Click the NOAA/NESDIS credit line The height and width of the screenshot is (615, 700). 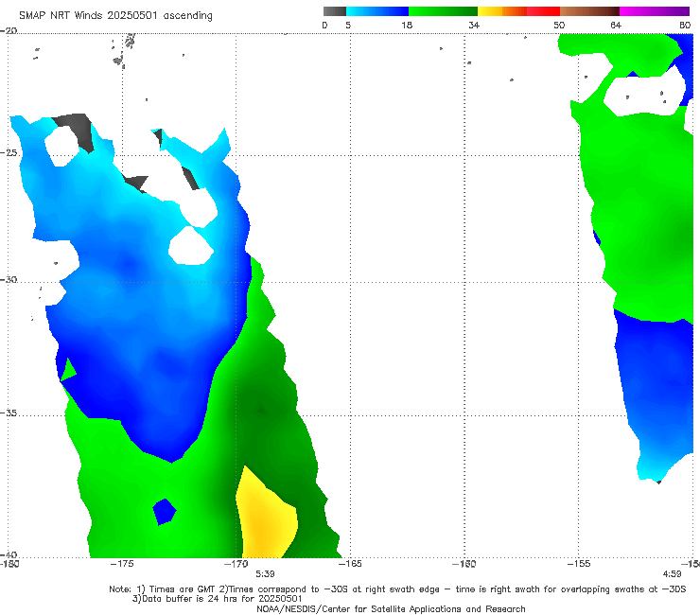[x=391, y=608]
